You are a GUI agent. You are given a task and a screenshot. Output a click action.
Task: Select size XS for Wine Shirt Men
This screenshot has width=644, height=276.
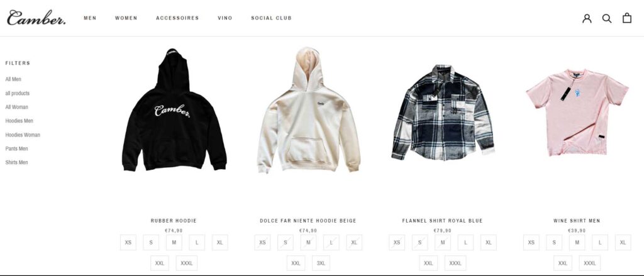coord(531,242)
